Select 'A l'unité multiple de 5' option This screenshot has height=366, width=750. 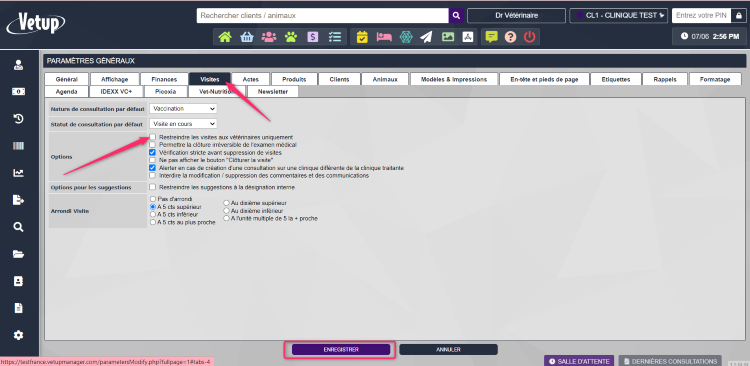point(227,218)
